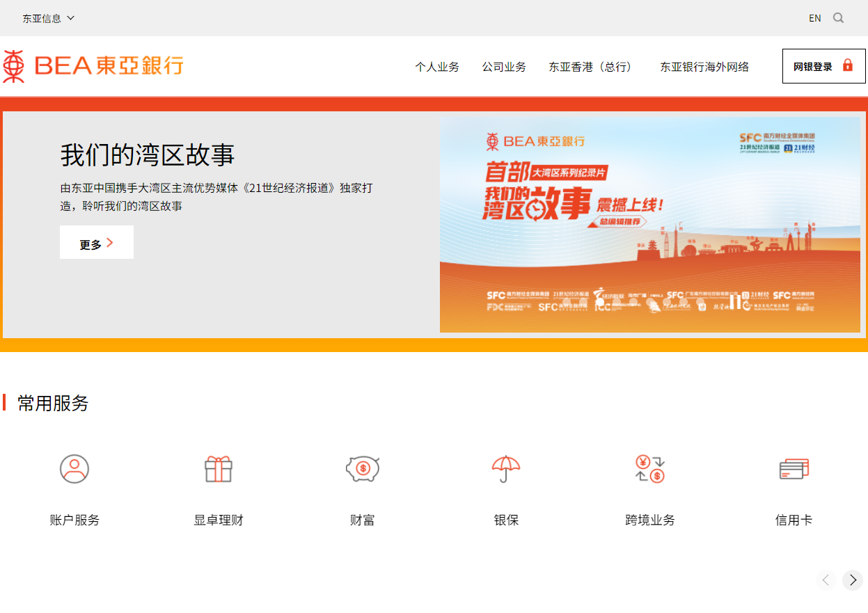Select 东亚香港（总行）in the navigation
The image size is (868, 613).
coord(591,67)
